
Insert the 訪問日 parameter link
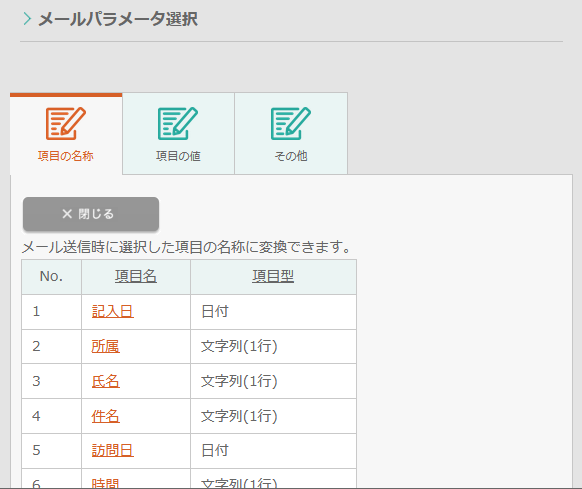click(x=112, y=450)
